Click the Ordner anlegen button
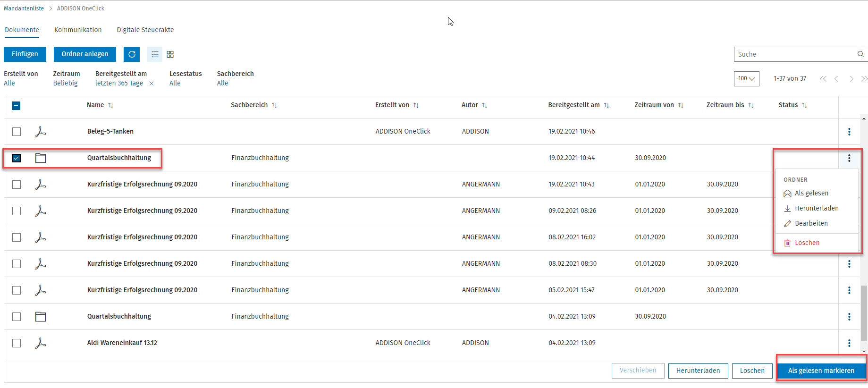 tap(85, 54)
